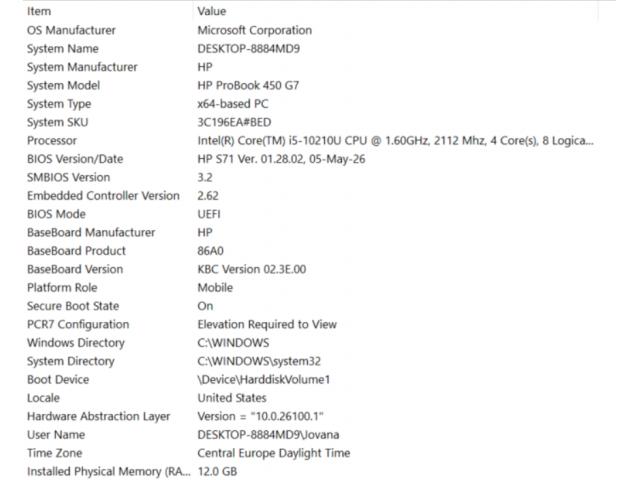Select the BaseBoard Product row
Viewport: 640px width, 480px height.
coord(310,251)
